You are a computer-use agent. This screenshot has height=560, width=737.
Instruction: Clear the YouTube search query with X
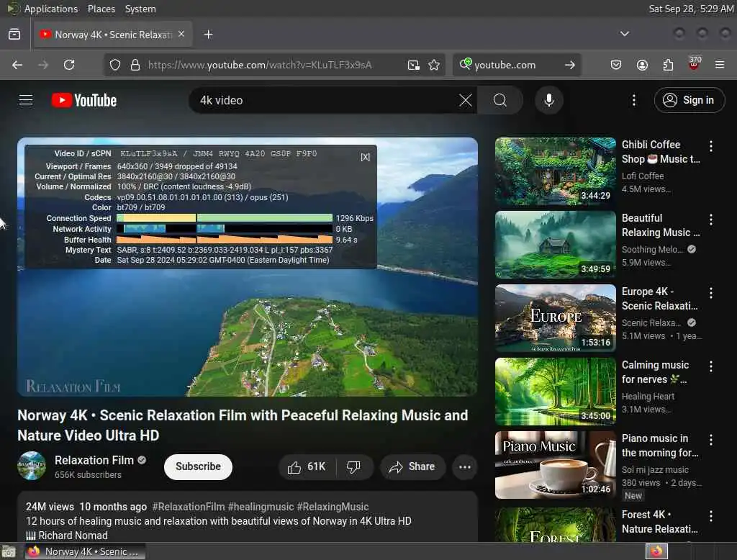tap(466, 100)
